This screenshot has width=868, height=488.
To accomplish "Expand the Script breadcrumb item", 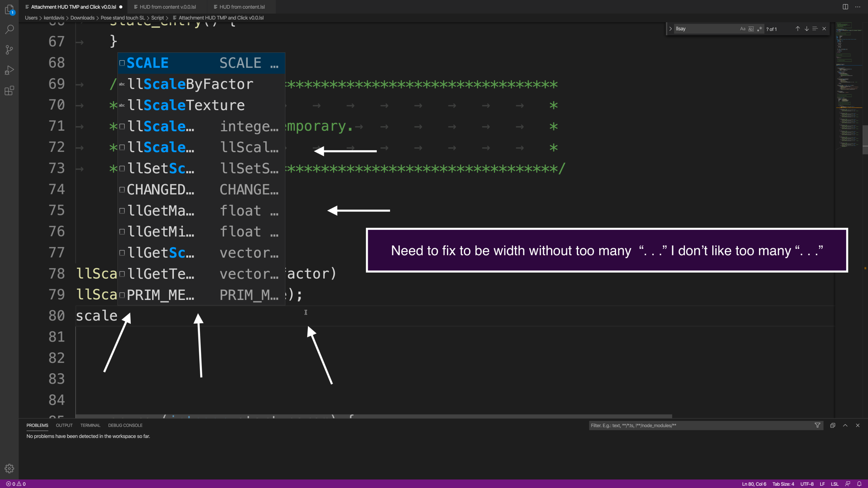I will click(157, 18).
